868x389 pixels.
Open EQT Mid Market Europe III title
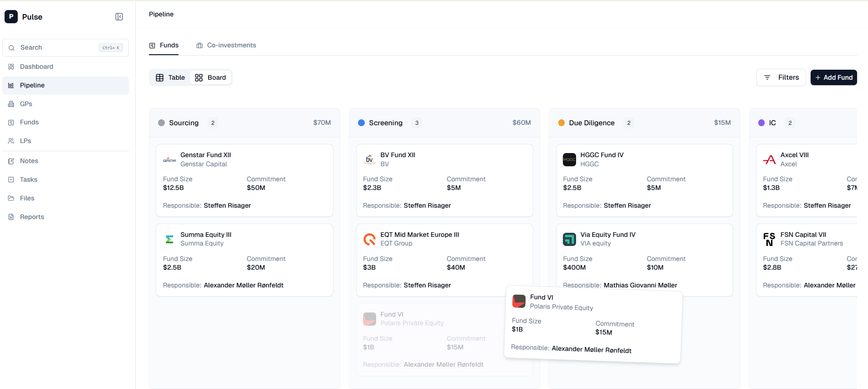click(x=419, y=235)
